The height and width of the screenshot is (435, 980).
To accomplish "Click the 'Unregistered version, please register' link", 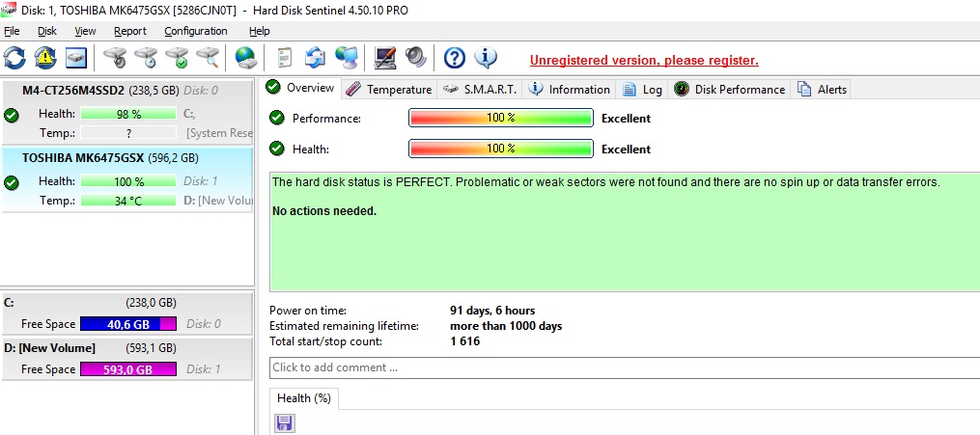I will 644,61.
